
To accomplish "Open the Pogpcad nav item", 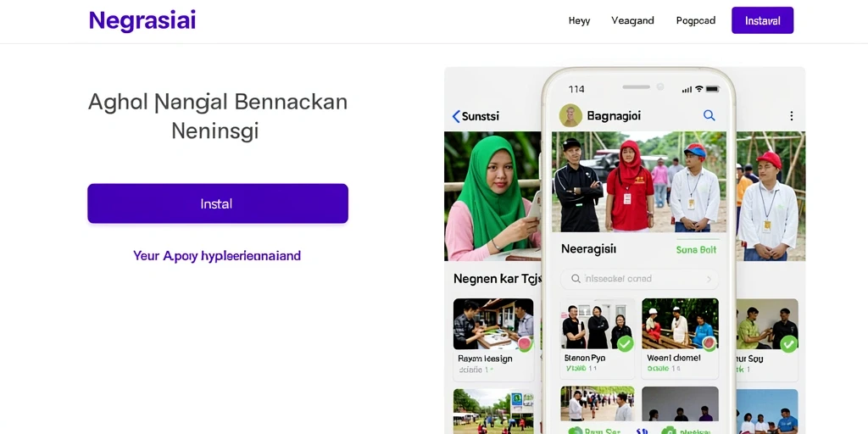I will (695, 21).
